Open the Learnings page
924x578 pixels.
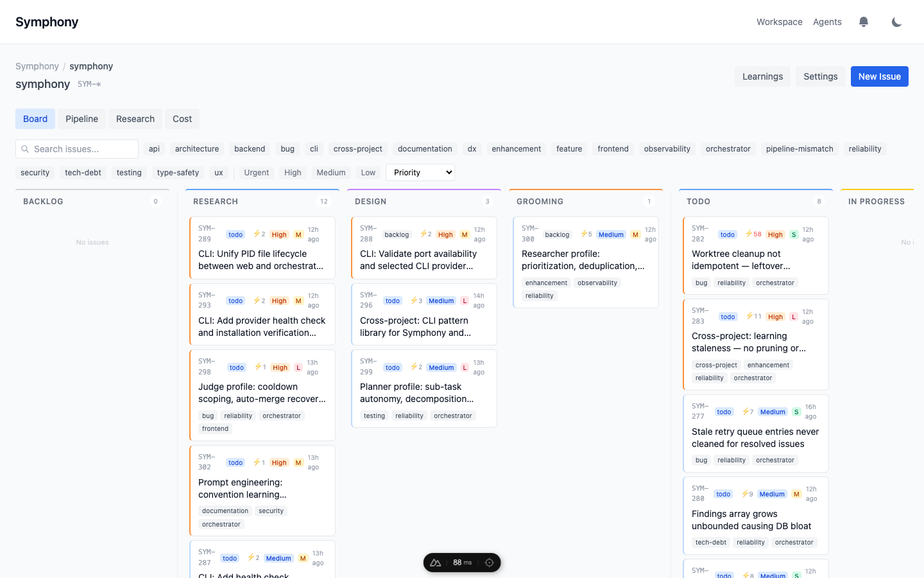(762, 76)
